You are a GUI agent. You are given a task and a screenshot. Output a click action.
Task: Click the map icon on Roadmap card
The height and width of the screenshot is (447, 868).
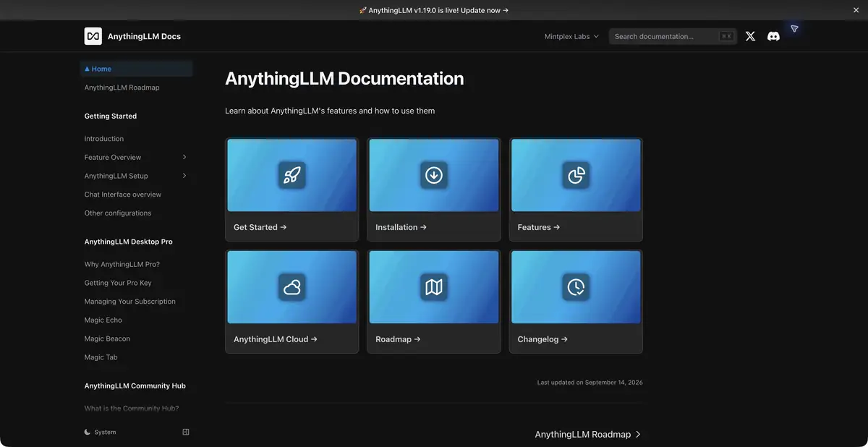[434, 287]
